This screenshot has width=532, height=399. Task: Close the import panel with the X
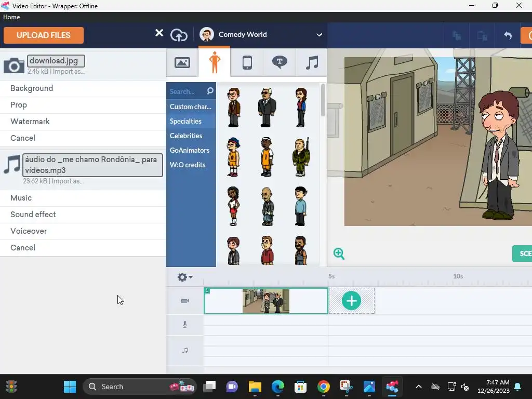159,33
